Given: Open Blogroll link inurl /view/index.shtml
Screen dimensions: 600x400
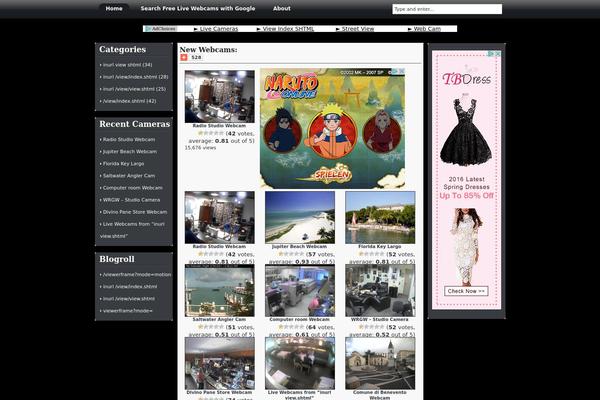Looking at the screenshot, I should [130, 287].
